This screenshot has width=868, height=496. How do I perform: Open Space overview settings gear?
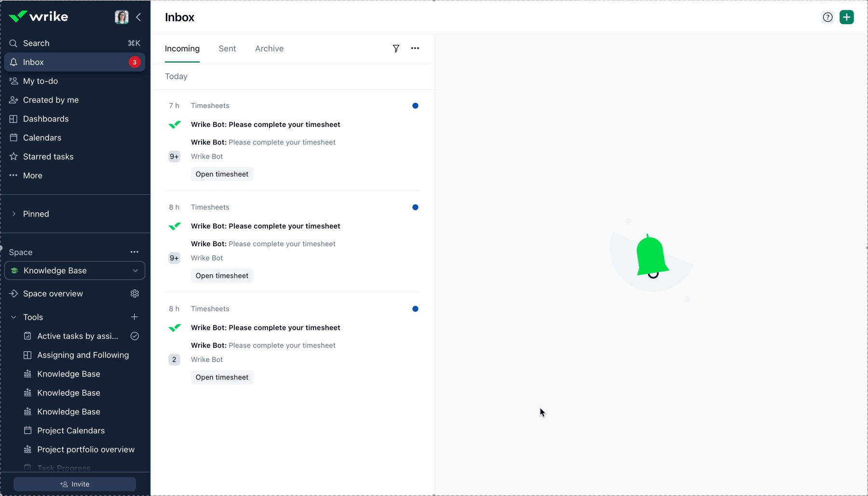pyautogui.click(x=135, y=294)
